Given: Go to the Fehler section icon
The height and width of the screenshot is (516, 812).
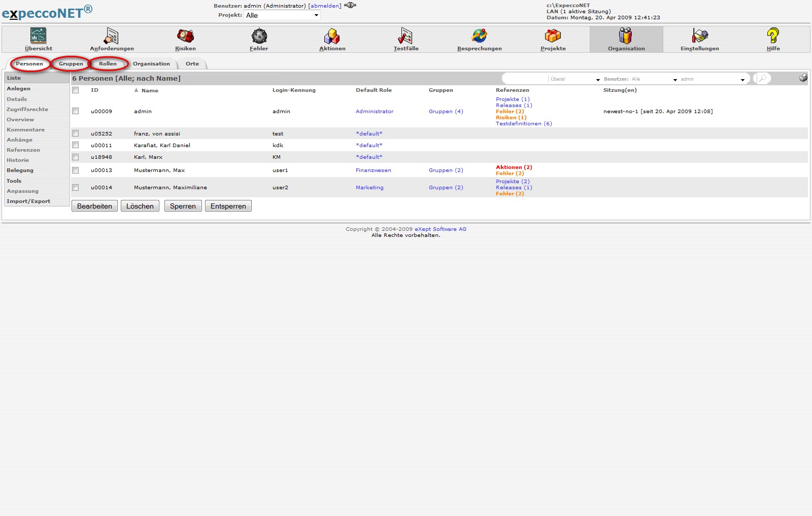Looking at the screenshot, I should tap(259, 36).
